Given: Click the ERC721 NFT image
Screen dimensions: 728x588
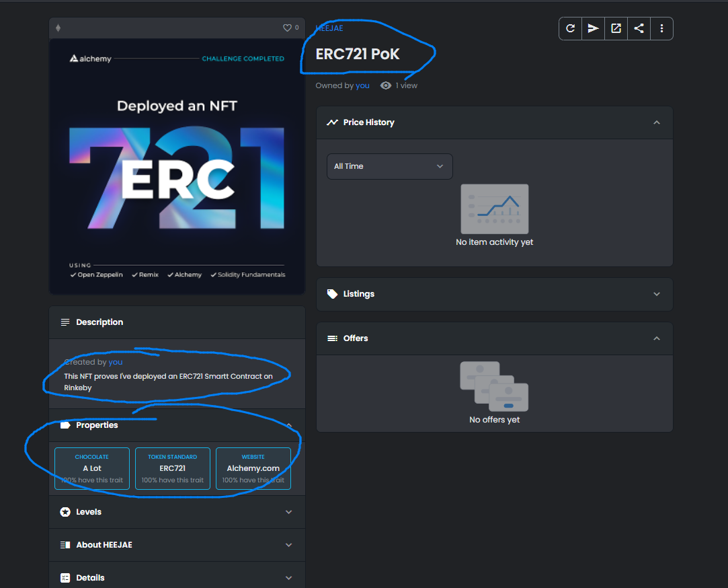Looking at the screenshot, I should click(x=177, y=166).
